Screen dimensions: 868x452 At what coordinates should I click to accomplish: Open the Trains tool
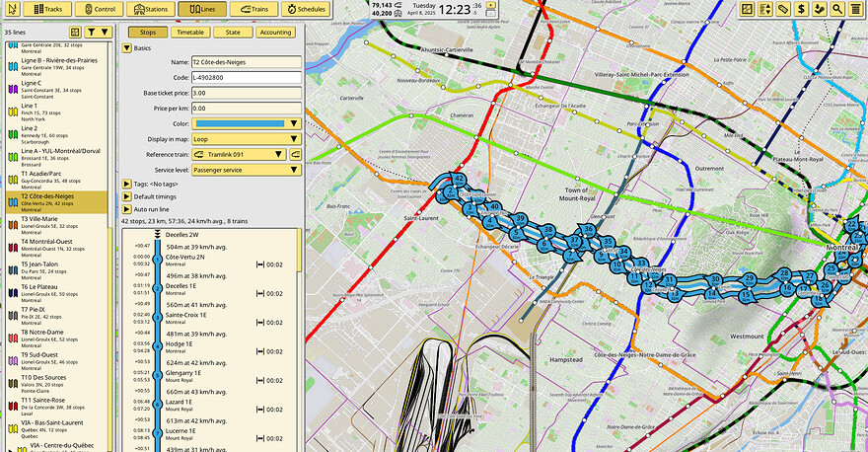click(253, 9)
